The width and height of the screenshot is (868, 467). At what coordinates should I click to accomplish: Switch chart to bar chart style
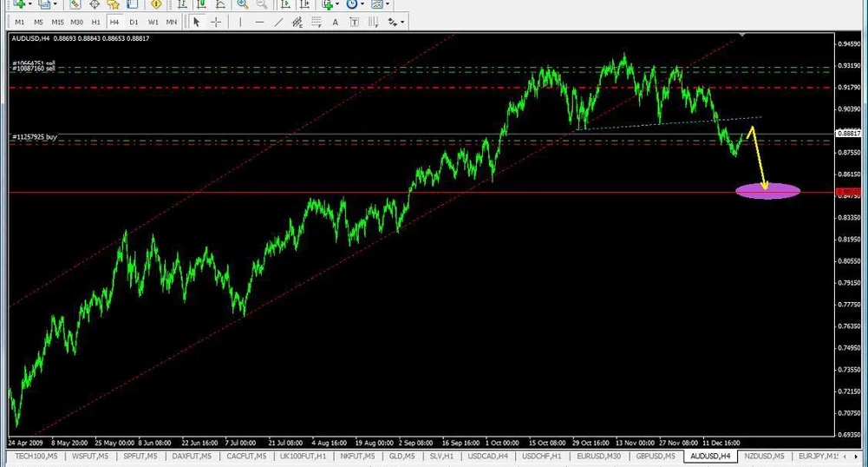click(182, 3)
